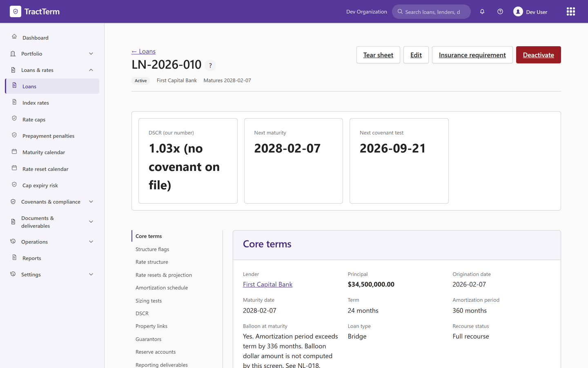The image size is (588, 368).
Task: Open the Dashboard page
Action: 52,38
